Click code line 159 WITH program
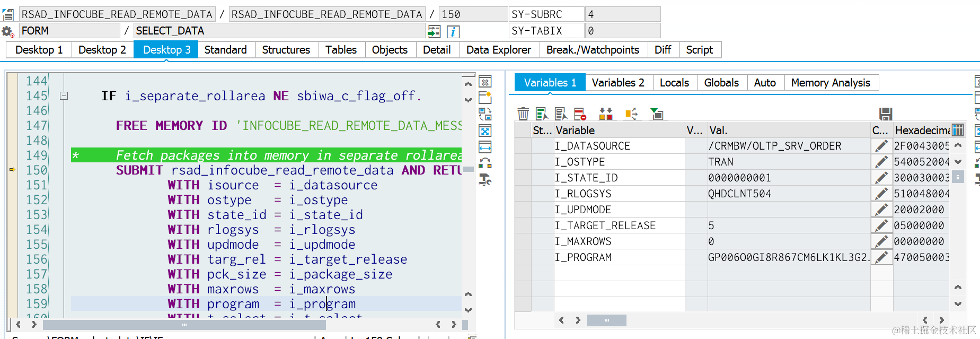 click(266, 303)
